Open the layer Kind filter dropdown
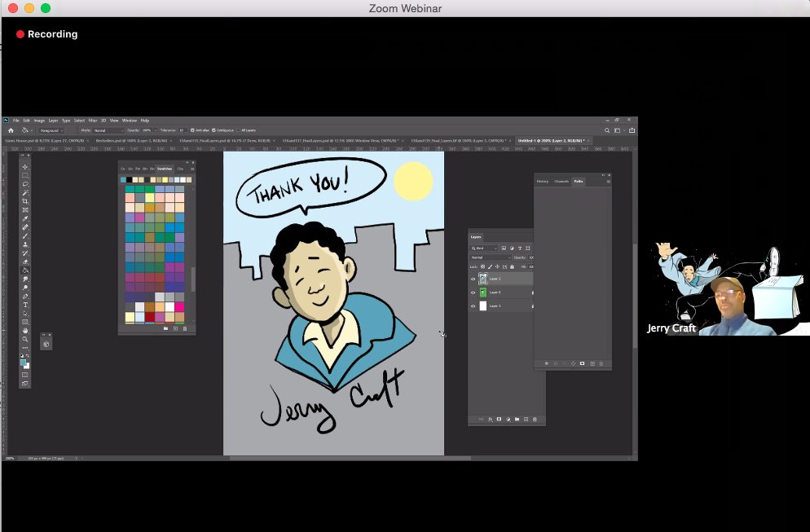The width and height of the screenshot is (810, 532). [x=484, y=248]
